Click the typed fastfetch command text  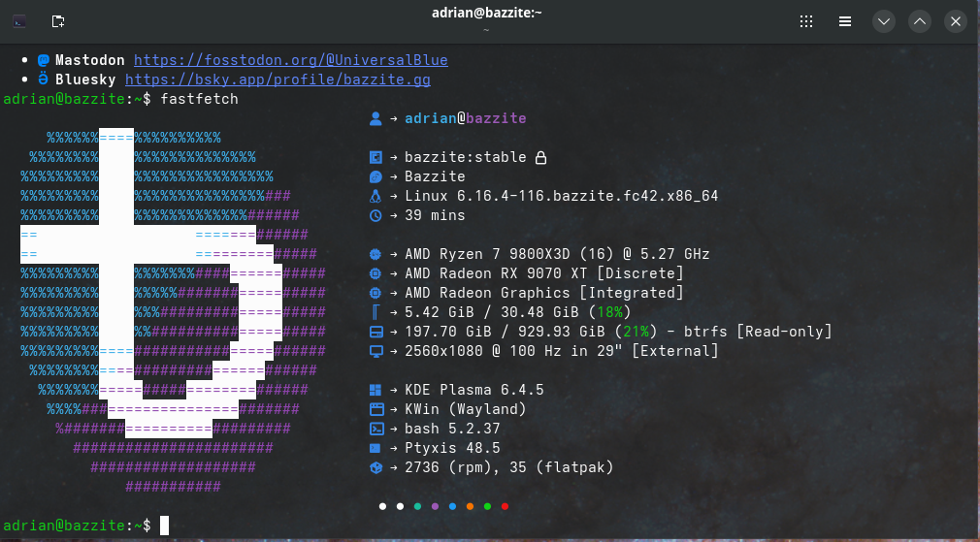point(199,99)
